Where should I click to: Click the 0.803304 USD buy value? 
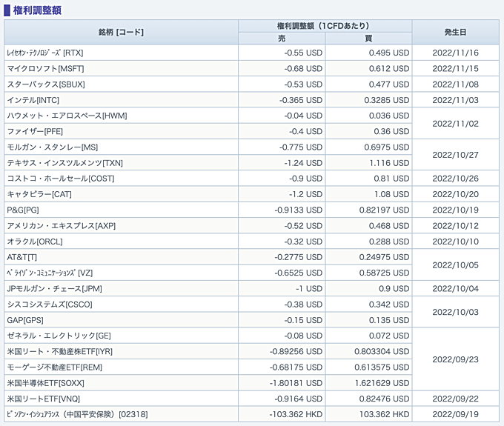coord(382,351)
